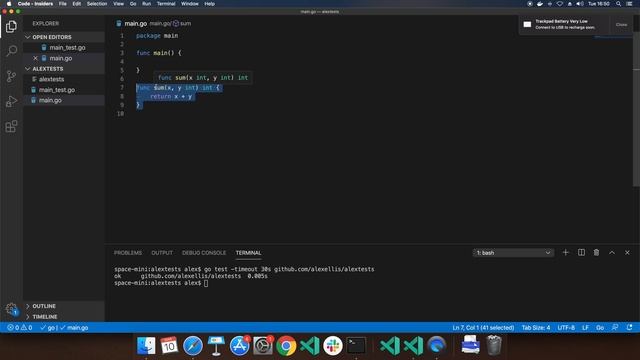Open the Manage gear menu
640x360 pixels.
pyautogui.click(x=11, y=309)
